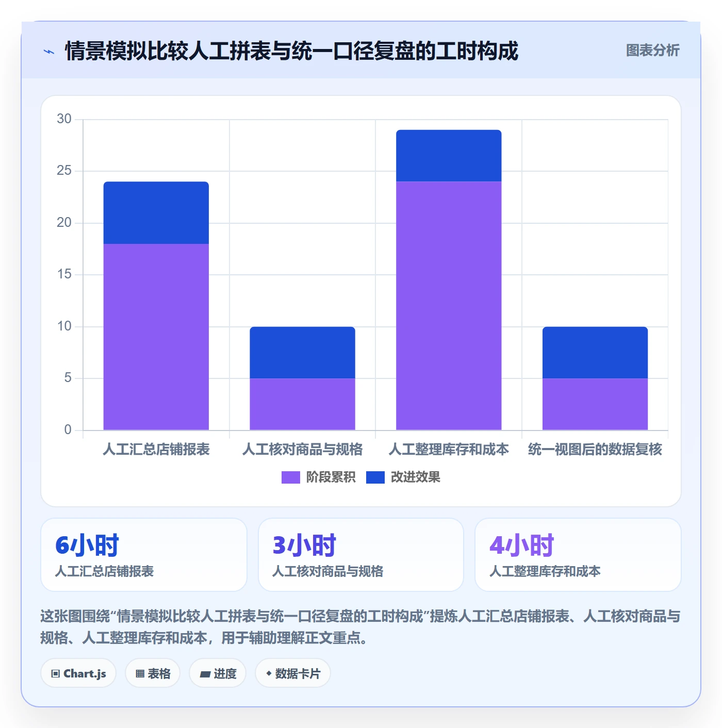722x728 pixels.
Task: Click blue bar segment for 人工汇总店铺报表
Action: tap(156, 212)
